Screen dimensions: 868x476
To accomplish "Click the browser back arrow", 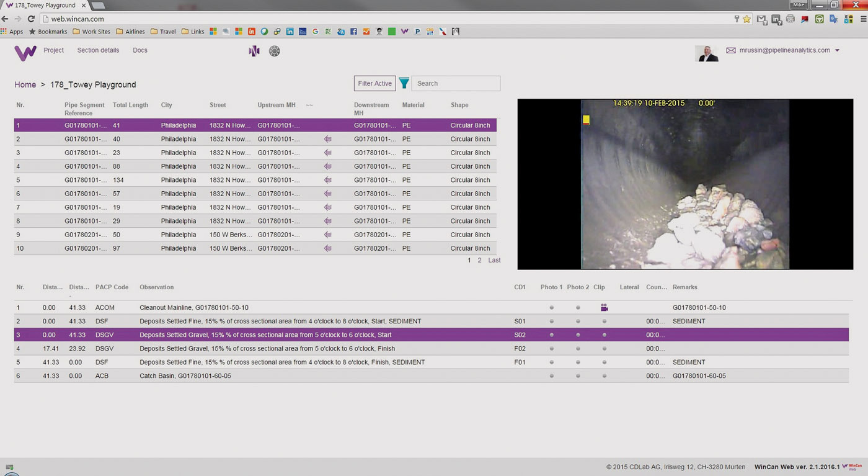I will tap(5, 19).
